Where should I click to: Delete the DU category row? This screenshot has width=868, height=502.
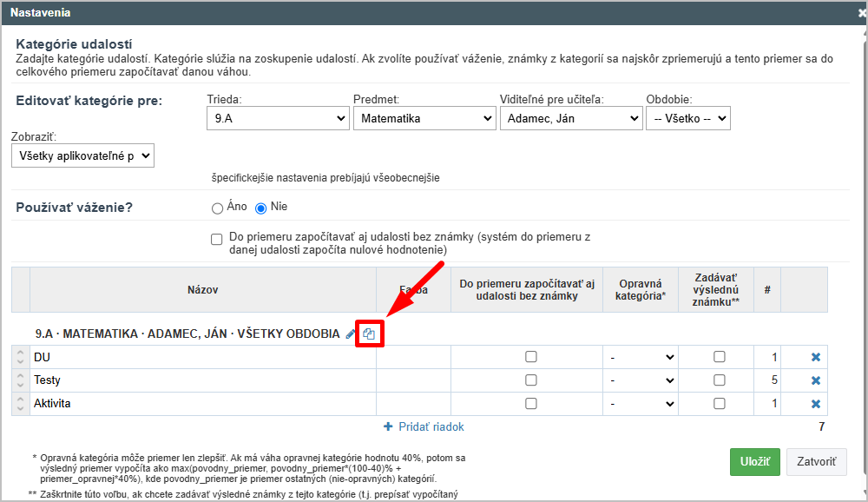coord(816,357)
